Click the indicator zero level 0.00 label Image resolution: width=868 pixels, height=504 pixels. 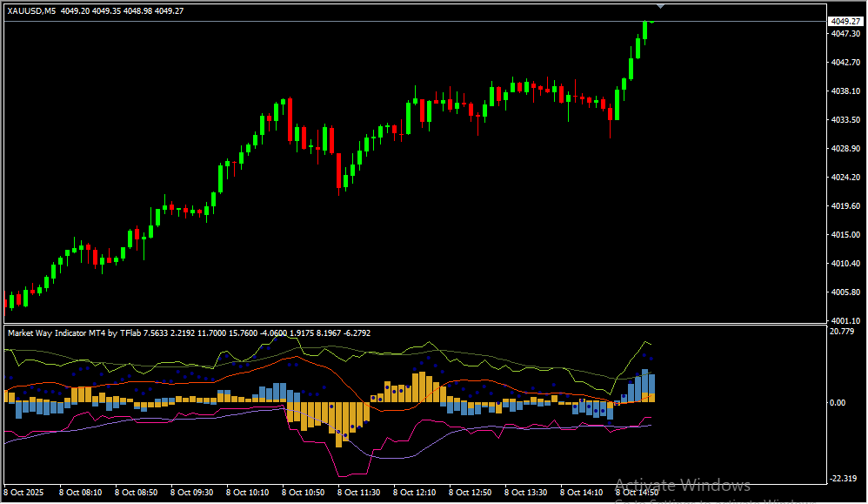point(839,403)
